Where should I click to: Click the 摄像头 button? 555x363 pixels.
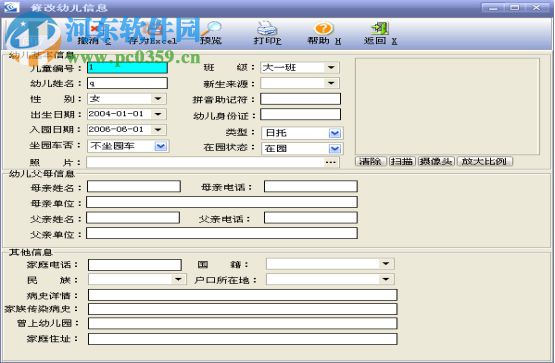(436, 161)
